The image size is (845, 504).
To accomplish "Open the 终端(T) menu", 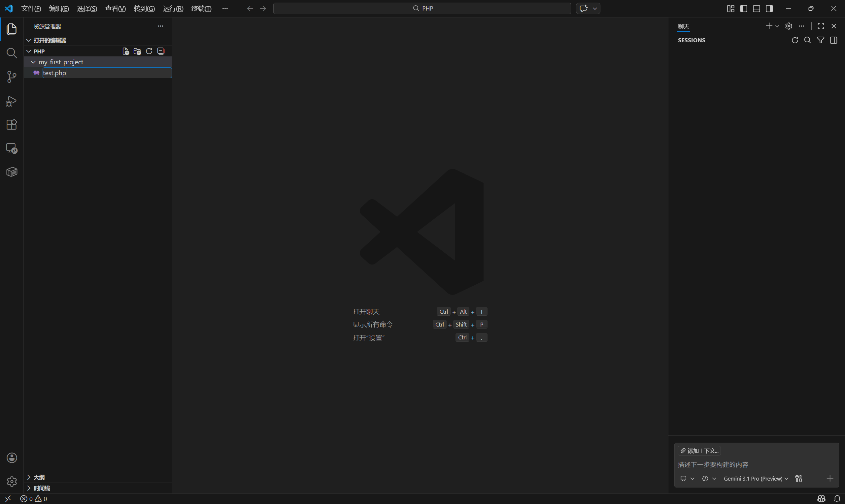I will pos(201,9).
